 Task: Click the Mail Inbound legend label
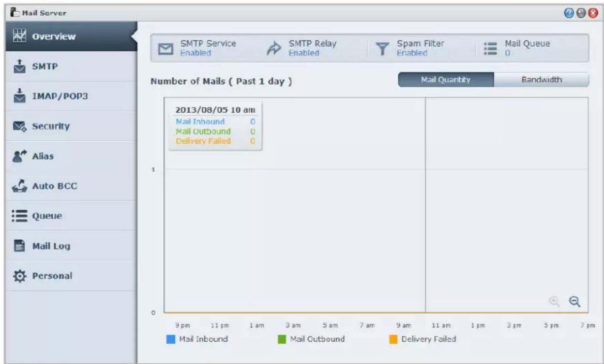[x=203, y=339]
